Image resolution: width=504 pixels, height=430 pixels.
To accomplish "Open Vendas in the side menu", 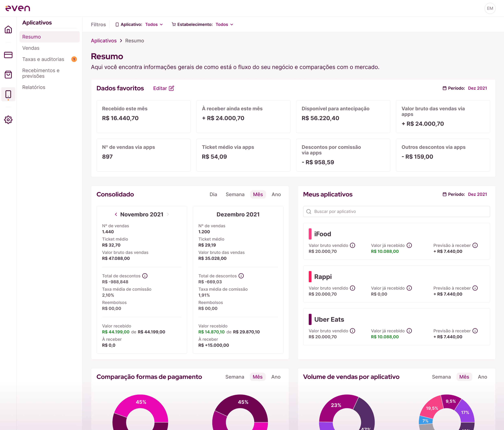I will tap(31, 48).
